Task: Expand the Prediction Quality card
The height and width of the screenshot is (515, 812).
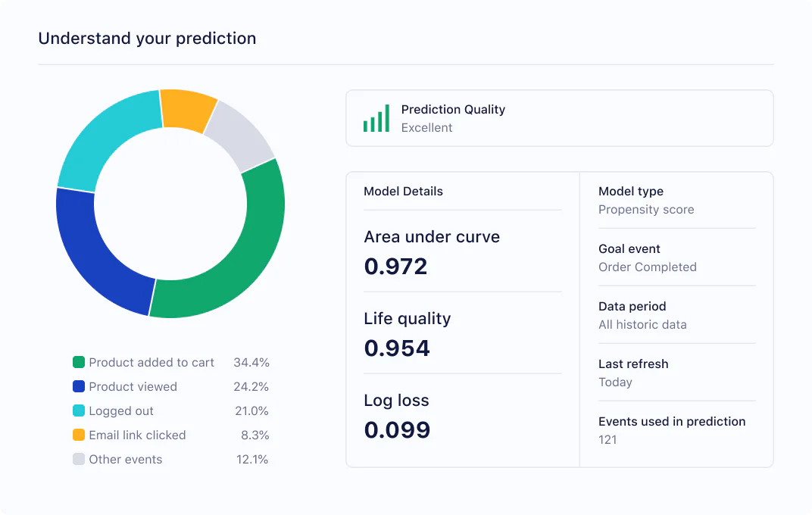Action: [559, 118]
